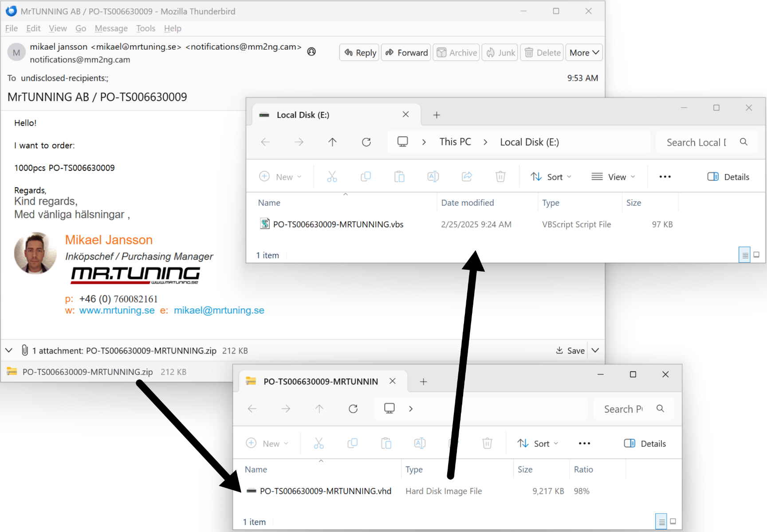767x532 pixels.
Task: Save the attachment
Action: pyautogui.click(x=570, y=351)
